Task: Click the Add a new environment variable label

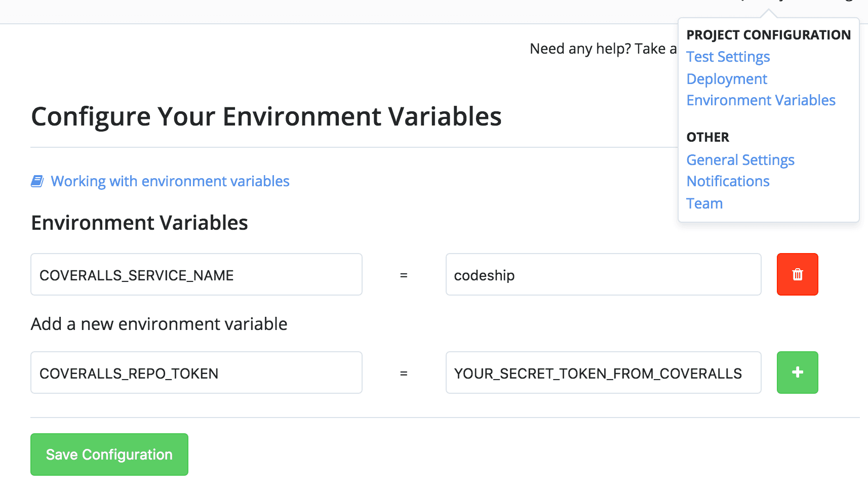Action: click(x=159, y=324)
